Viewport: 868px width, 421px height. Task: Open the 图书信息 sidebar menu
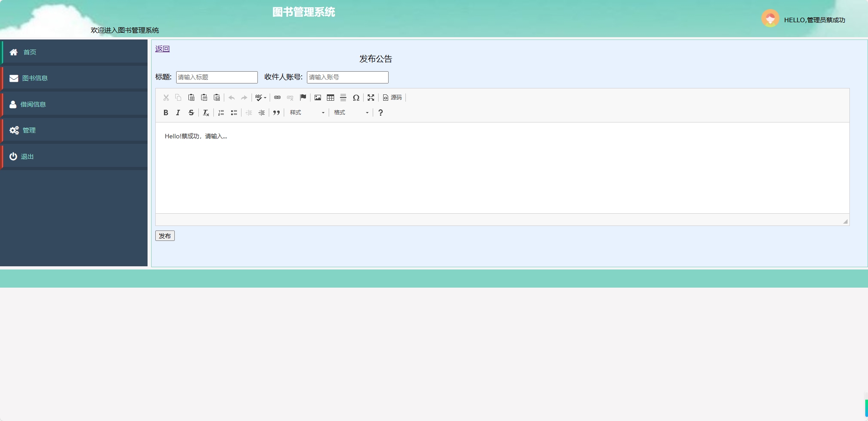pos(35,78)
